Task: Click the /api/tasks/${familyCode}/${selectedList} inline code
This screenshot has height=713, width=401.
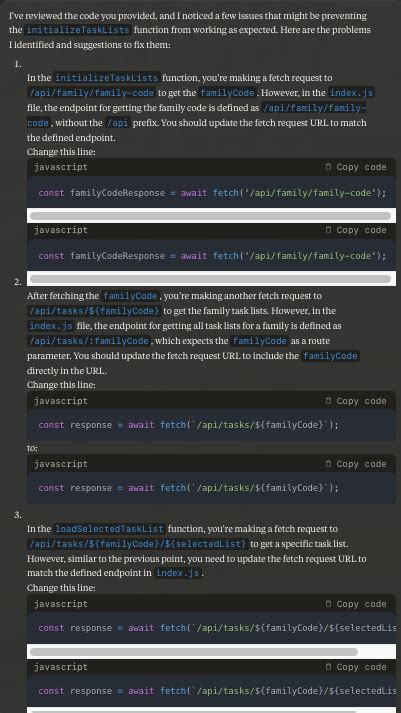Action: (137, 544)
